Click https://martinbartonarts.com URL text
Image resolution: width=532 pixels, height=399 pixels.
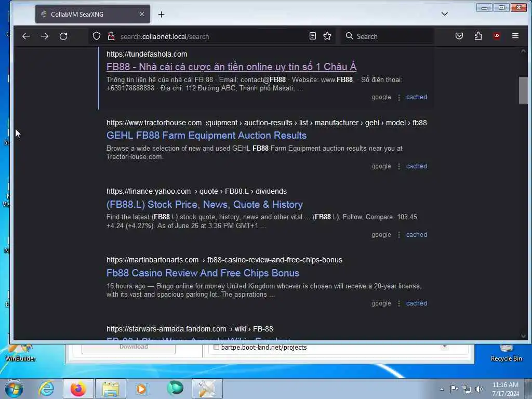153,260
